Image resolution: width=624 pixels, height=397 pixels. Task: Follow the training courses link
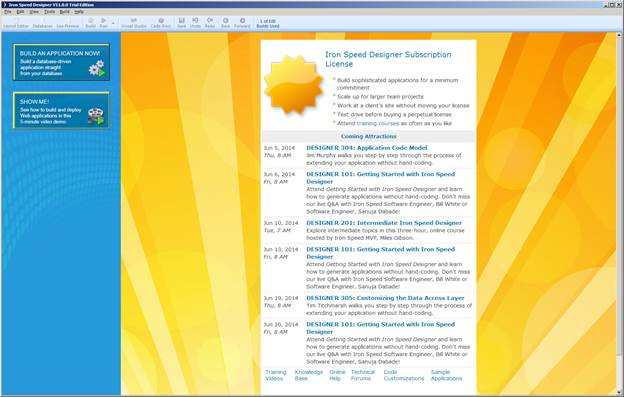tap(378, 123)
